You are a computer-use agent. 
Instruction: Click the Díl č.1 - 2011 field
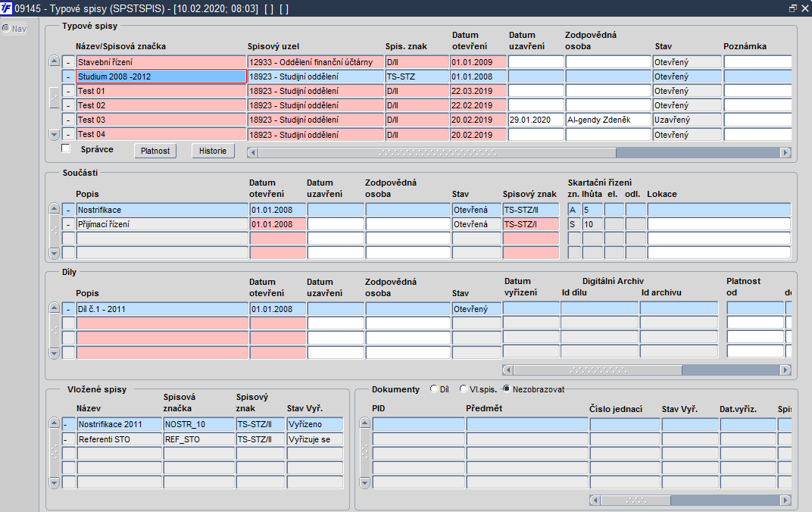click(x=162, y=309)
